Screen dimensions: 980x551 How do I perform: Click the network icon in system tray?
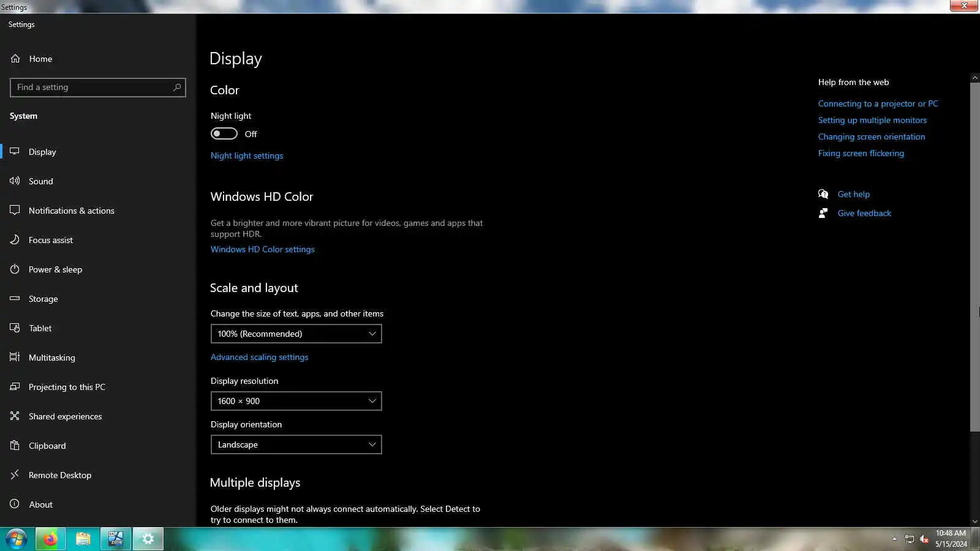pos(910,539)
